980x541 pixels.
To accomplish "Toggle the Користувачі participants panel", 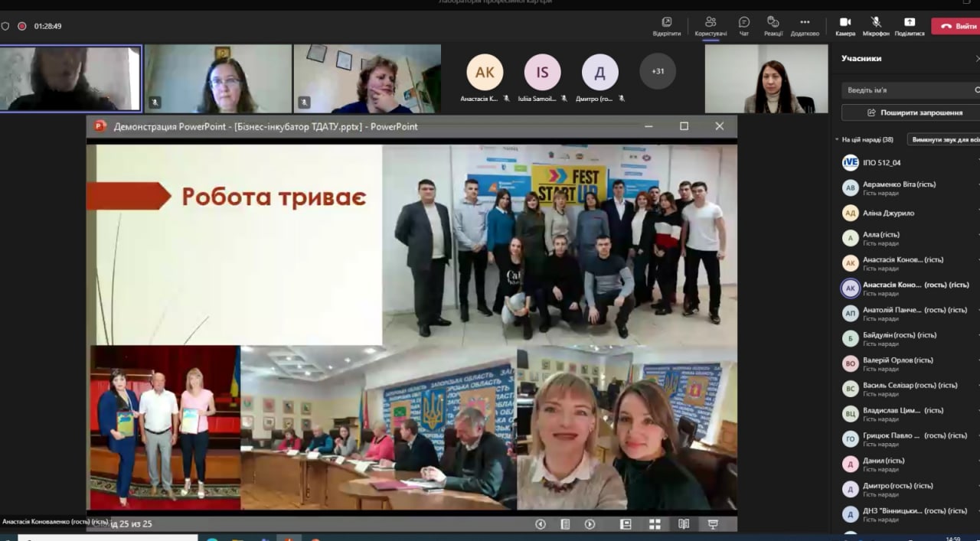I will (x=710, y=26).
